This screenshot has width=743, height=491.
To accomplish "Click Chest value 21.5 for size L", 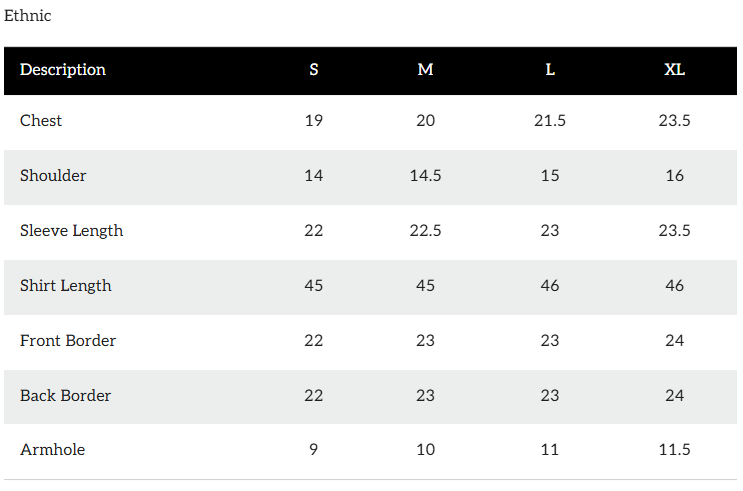I will pyautogui.click(x=550, y=121).
